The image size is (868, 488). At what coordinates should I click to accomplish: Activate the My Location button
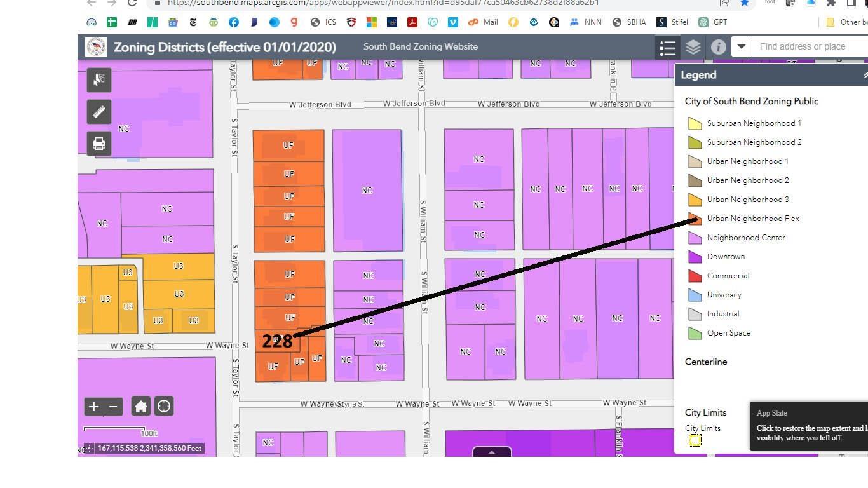click(x=164, y=407)
